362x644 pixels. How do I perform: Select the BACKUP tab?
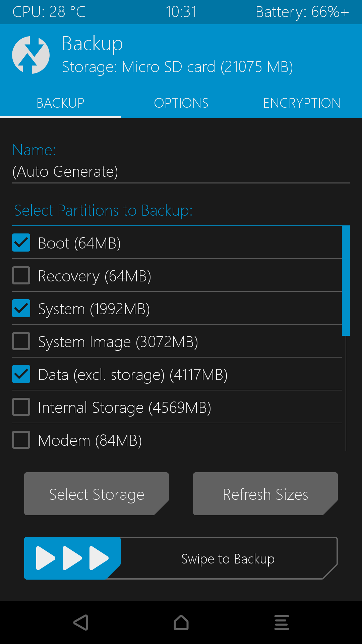tap(60, 103)
